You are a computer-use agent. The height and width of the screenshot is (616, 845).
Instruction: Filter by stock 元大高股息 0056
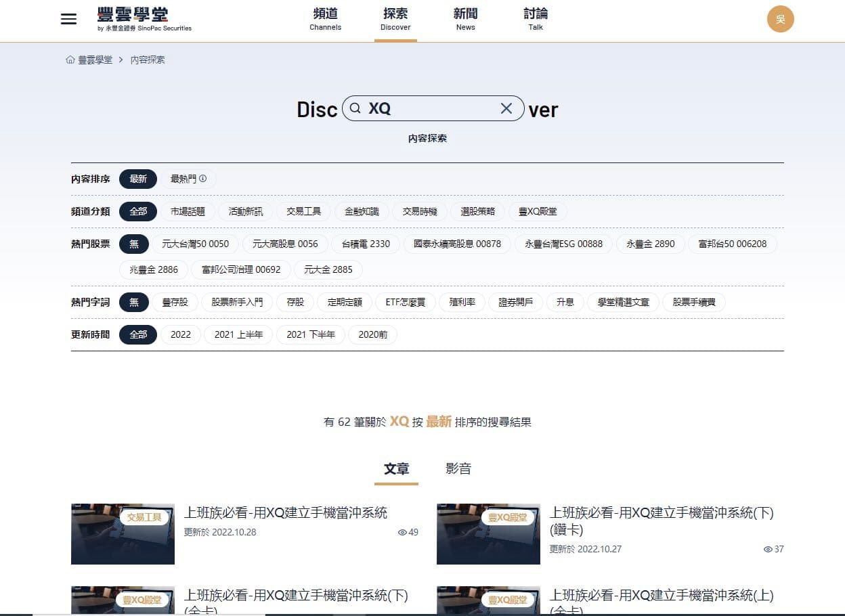tap(285, 244)
